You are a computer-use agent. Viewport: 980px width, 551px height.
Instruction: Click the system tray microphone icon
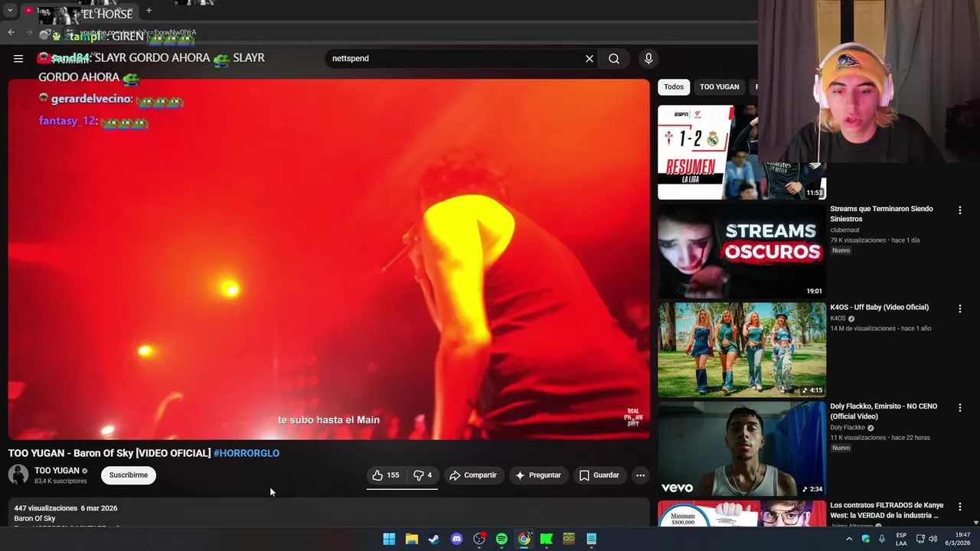tap(882, 539)
